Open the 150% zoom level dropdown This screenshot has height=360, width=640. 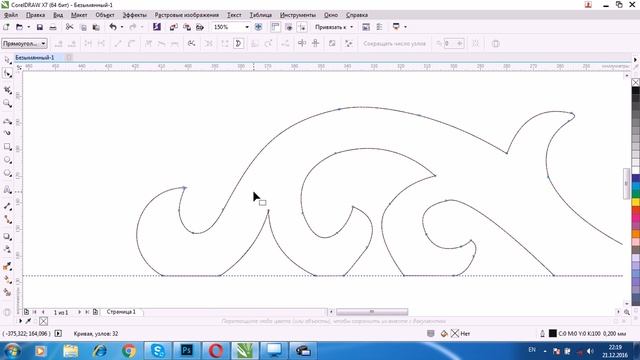tap(247, 27)
